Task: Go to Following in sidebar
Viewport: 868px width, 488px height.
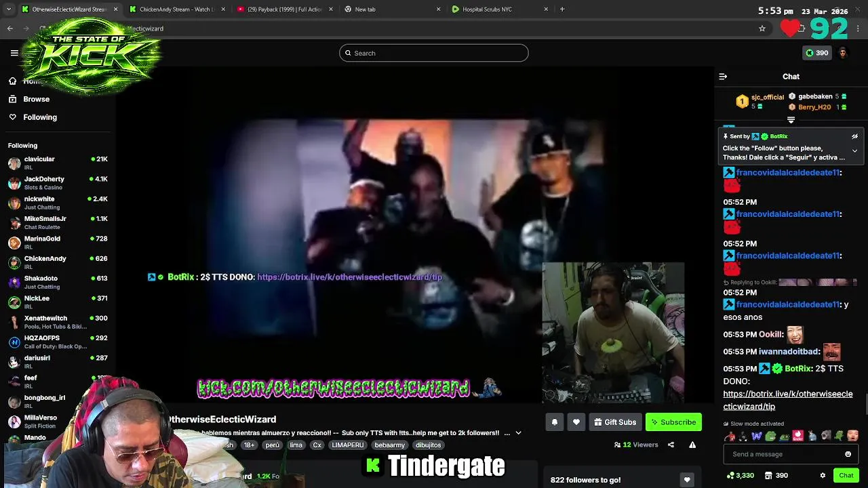Action: (40, 117)
